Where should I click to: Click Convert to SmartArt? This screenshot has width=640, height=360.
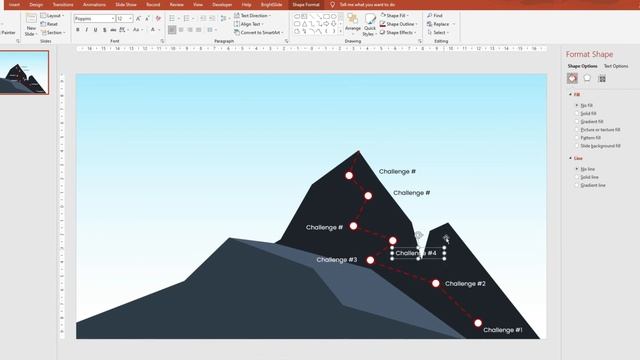(x=259, y=33)
